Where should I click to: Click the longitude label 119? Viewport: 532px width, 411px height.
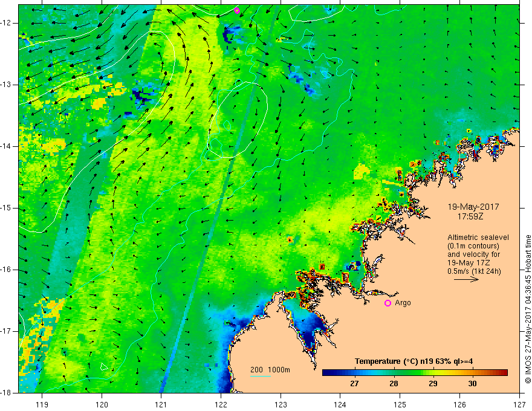[42, 404]
